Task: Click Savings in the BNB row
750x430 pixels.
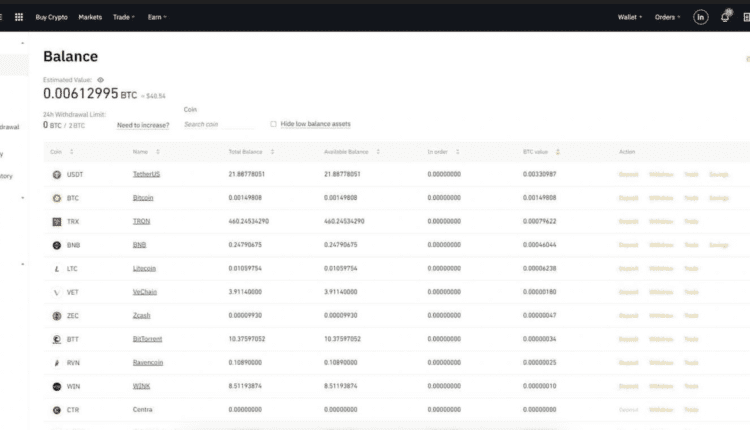Action: (718, 245)
